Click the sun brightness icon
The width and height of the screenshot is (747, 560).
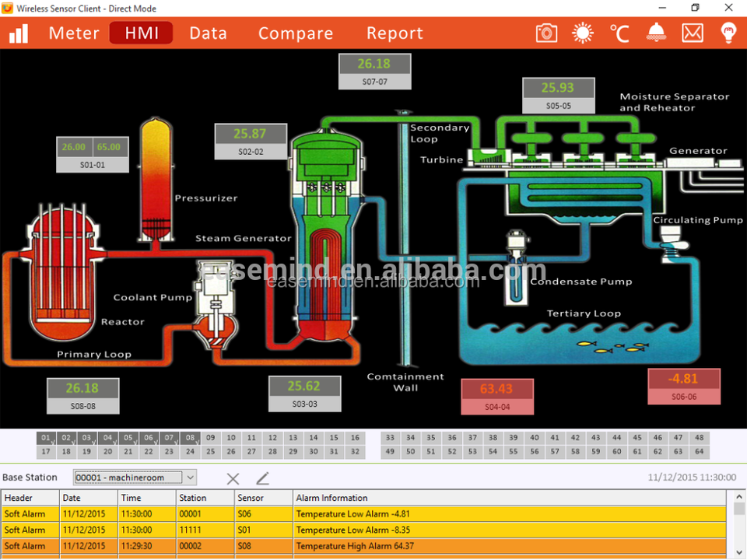point(582,33)
